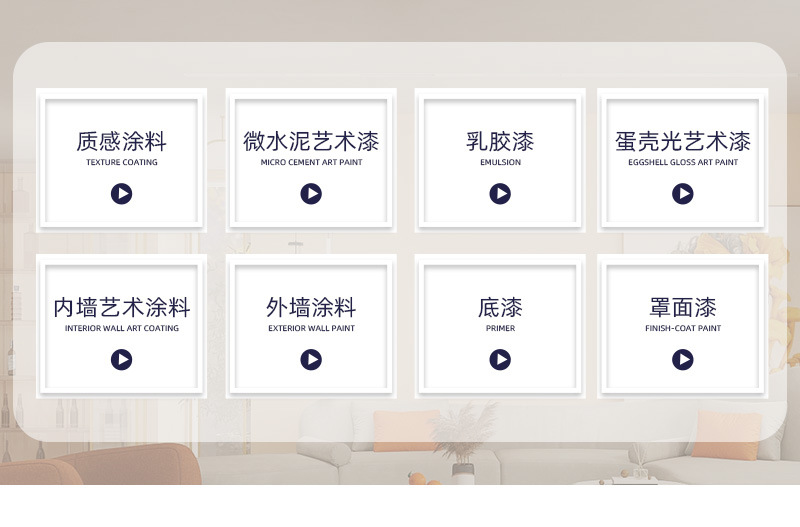Image resolution: width=800 pixels, height=527 pixels.
Task: Open the 乳胶漆 category title
Action: click(500, 141)
